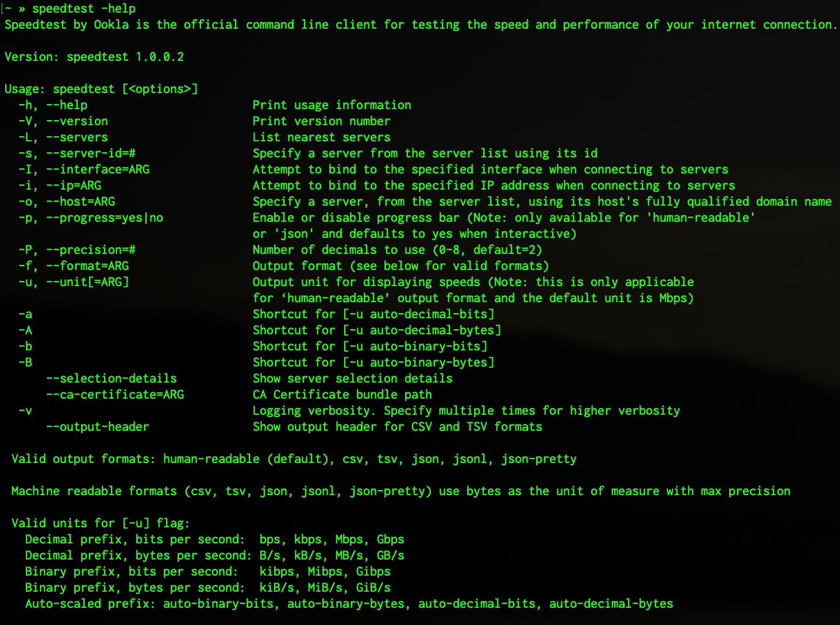840x625 pixels.
Task: Click the 'Shortcut for [-u auto-binary-bits]' description
Action: point(370,346)
